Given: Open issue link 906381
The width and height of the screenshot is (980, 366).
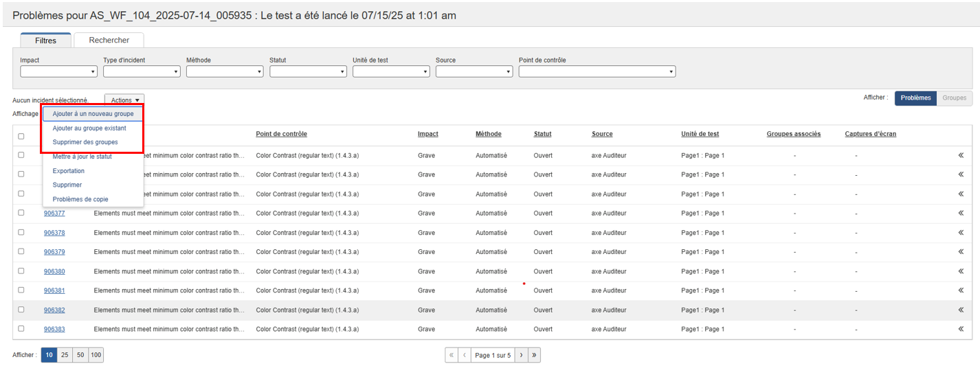Looking at the screenshot, I should click(54, 290).
